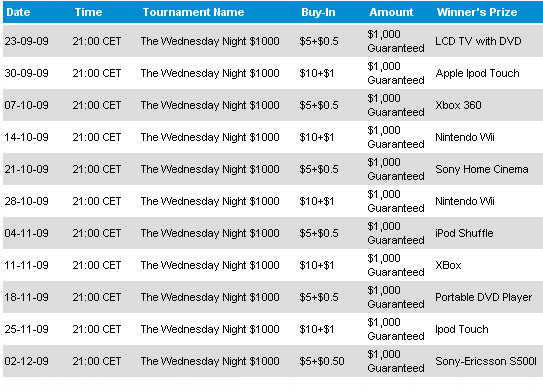
Task: Select the Apple Ipod Touch prize cell
Action: click(477, 73)
